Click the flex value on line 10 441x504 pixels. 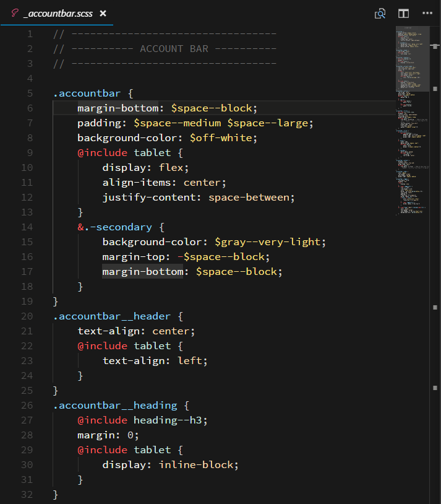tap(171, 167)
